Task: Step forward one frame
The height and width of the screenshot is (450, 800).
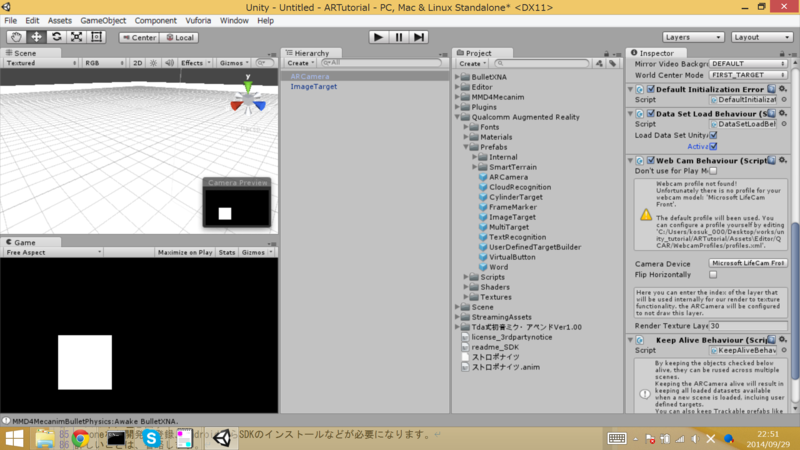Action: pos(418,37)
